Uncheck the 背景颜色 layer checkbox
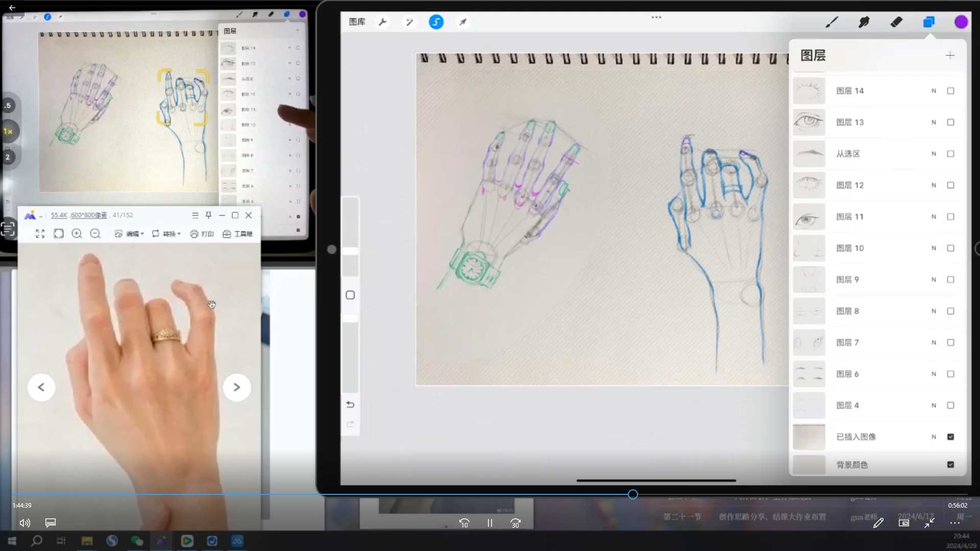Viewport: 980px width, 551px height. coord(950,465)
